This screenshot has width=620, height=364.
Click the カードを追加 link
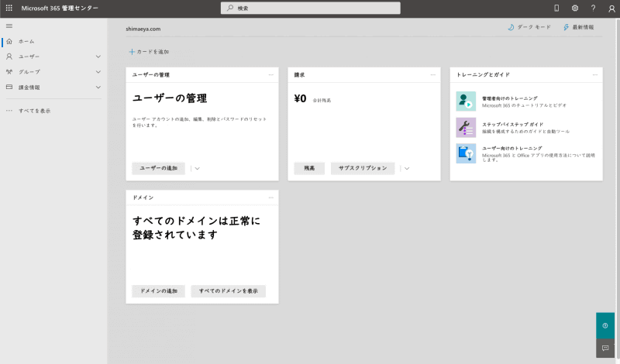[149, 52]
